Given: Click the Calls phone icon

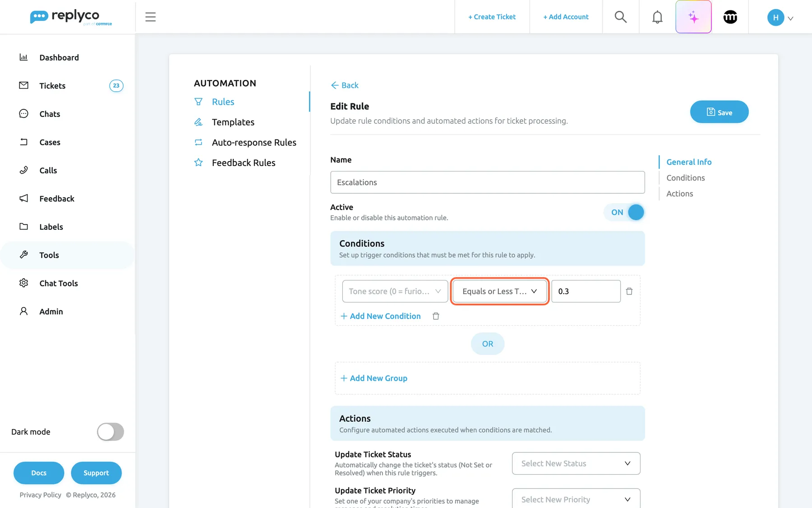Looking at the screenshot, I should coord(23,170).
